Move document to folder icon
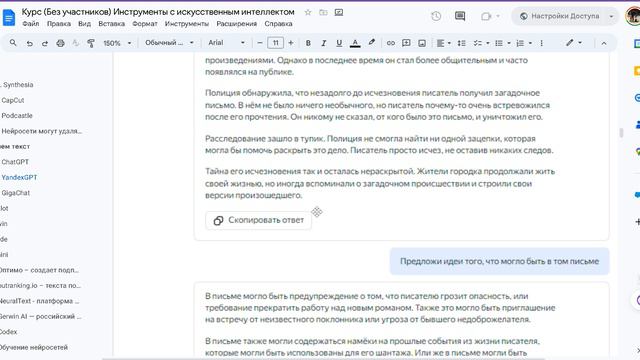The width and height of the screenshot is (640, 360). pos(323,13)
